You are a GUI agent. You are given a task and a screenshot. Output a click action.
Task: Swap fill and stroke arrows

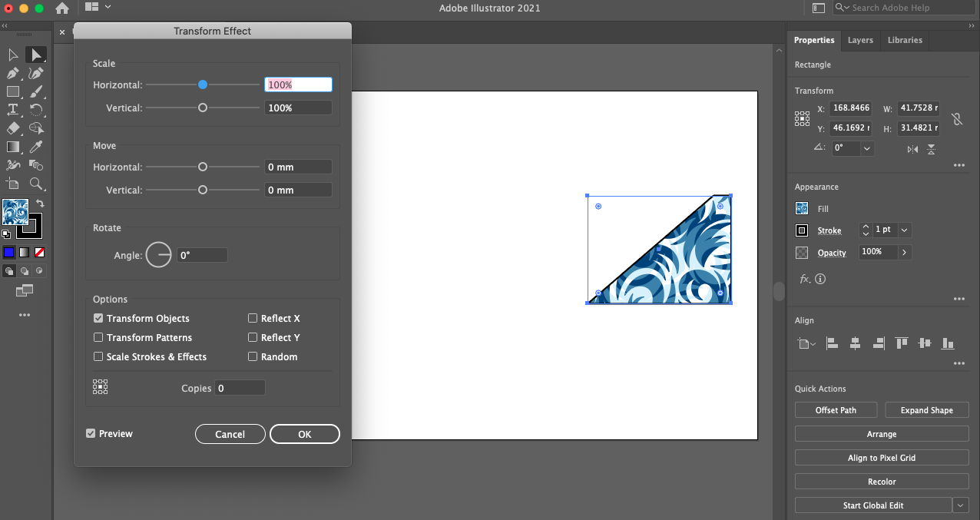point(40,204)
